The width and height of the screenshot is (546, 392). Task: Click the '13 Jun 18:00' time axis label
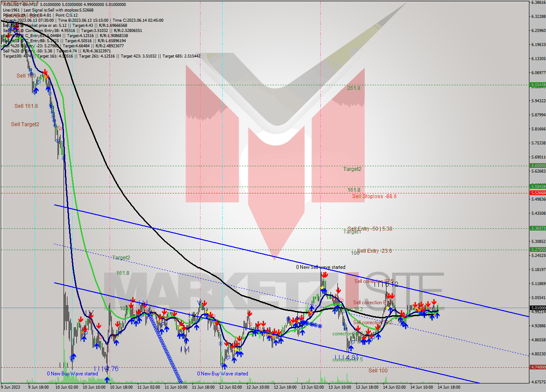[367, 388]
